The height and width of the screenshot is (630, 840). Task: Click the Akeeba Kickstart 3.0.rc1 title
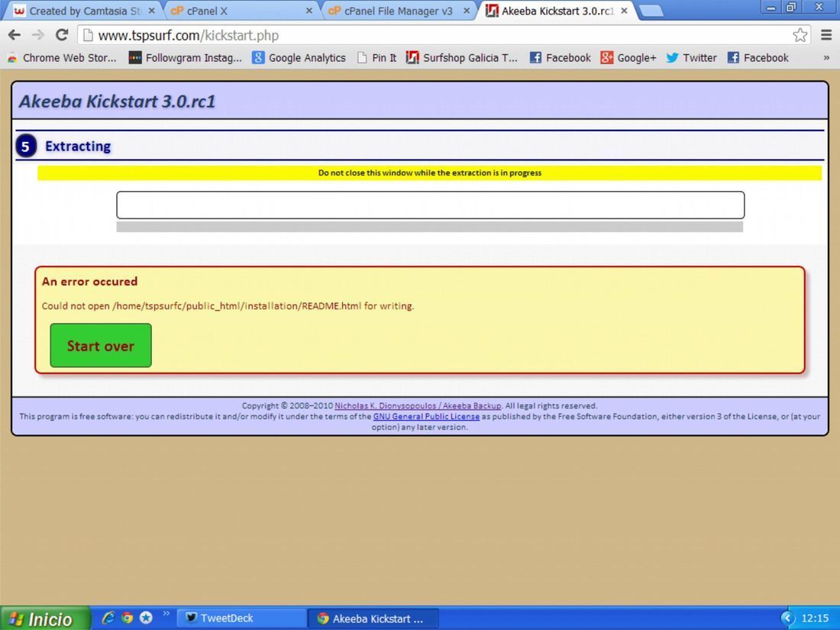pos(117,102)
